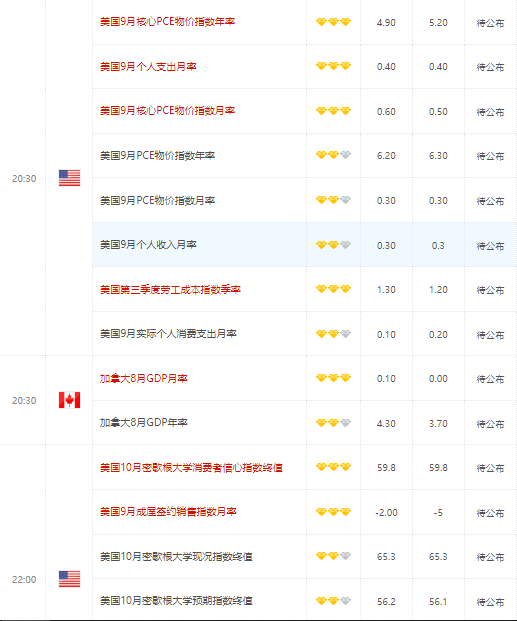This screenshot has height=621, width=517.
Task: Click previous value 56.2
Action: click(x=386, y=602)
